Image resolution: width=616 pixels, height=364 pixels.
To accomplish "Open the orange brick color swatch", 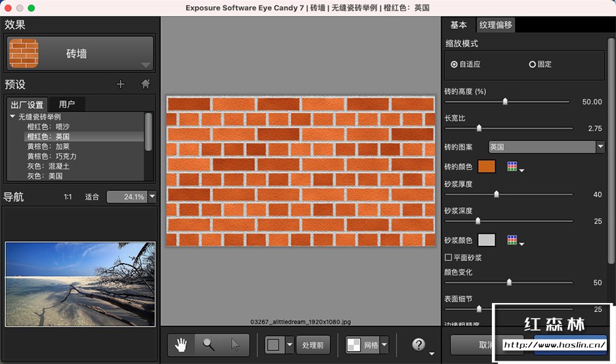I will [487, 167].
